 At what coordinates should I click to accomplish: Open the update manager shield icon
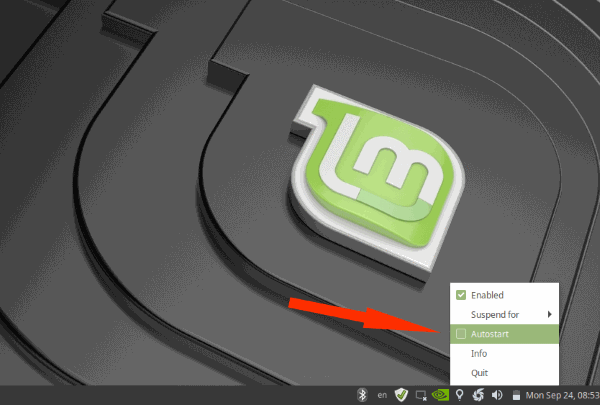tap(401, 395)
